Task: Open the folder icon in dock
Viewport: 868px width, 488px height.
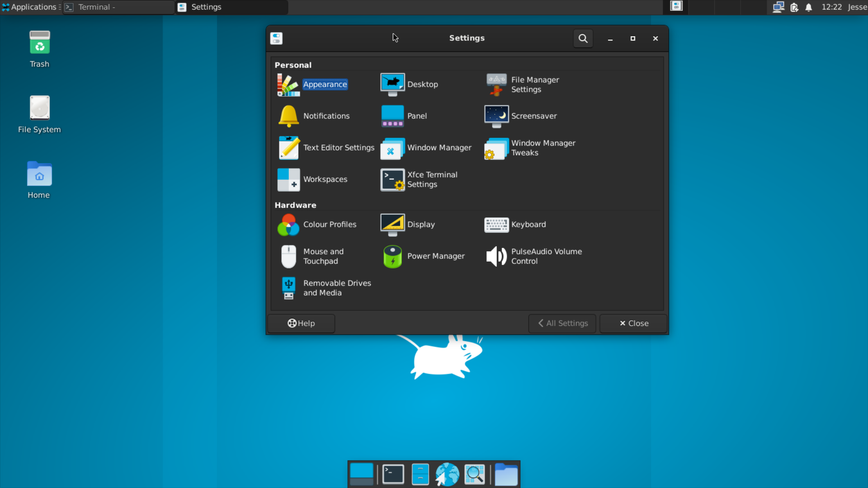Action: (x=506, y=474)
